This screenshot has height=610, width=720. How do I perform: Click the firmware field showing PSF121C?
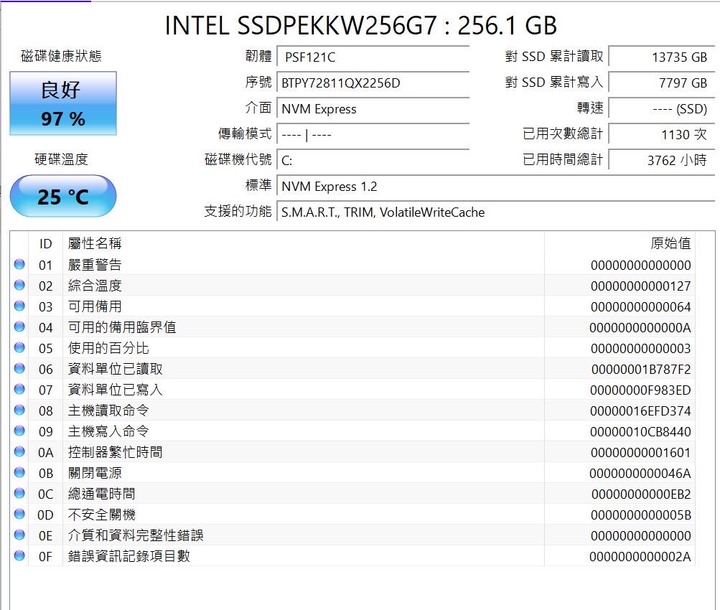(373, 57)
